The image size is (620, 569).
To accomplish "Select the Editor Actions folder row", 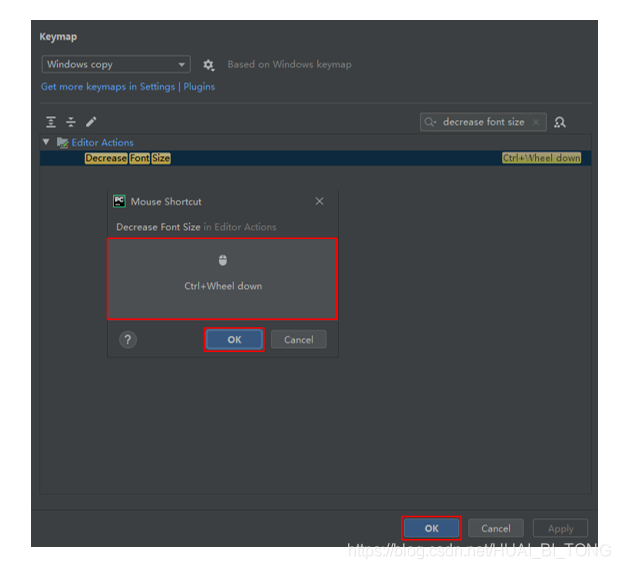I will pos(315,142).
